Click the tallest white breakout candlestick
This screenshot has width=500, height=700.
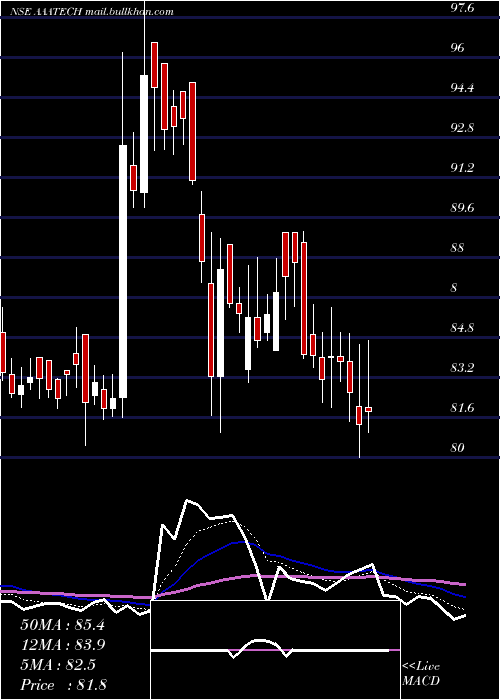point(123,271)
